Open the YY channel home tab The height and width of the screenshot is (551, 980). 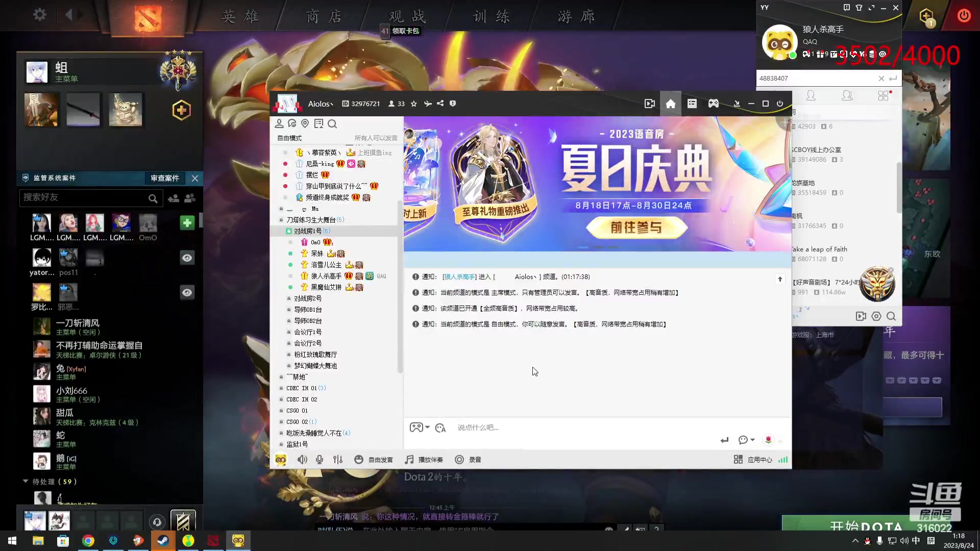[670, 104]
